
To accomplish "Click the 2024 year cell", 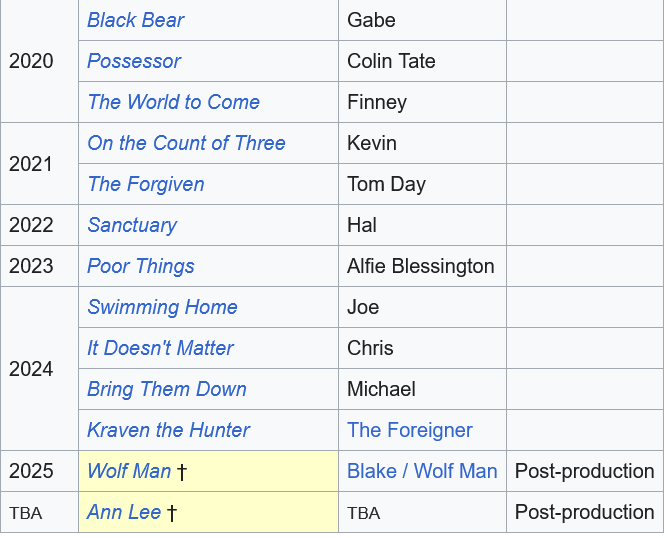I will point(31,369).
